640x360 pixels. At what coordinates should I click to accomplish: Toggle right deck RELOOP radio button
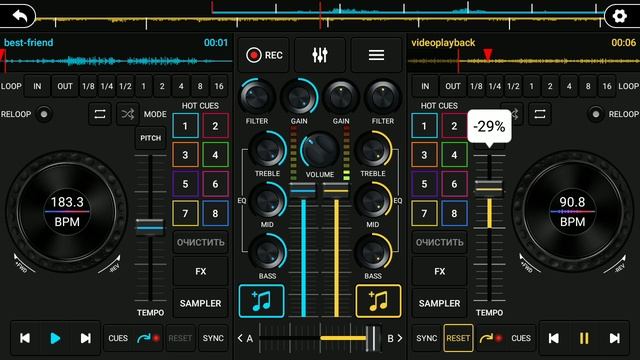596,114
